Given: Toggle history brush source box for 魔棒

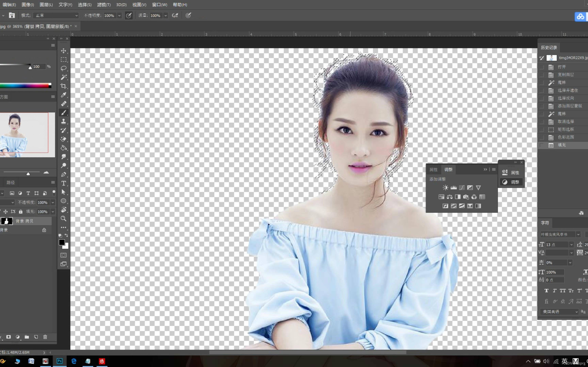Looking at the screenshot, I should tap(542, 83).
